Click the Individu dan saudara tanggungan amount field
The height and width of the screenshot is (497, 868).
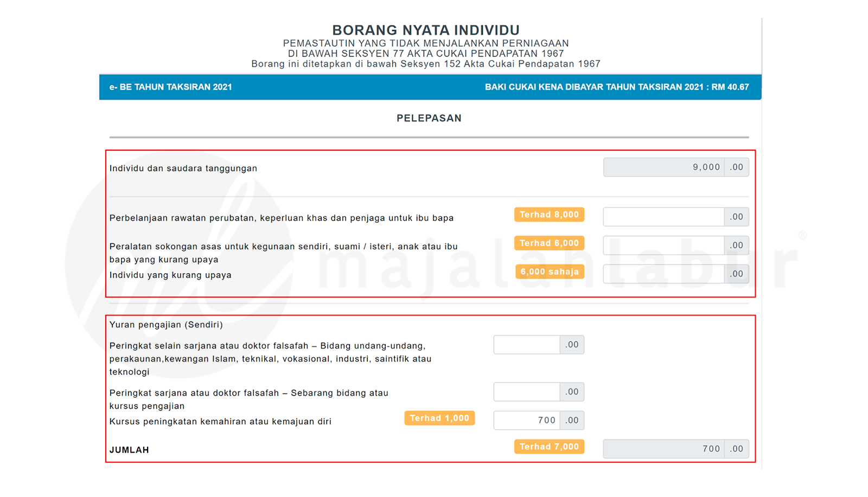(x=675, y=167)
